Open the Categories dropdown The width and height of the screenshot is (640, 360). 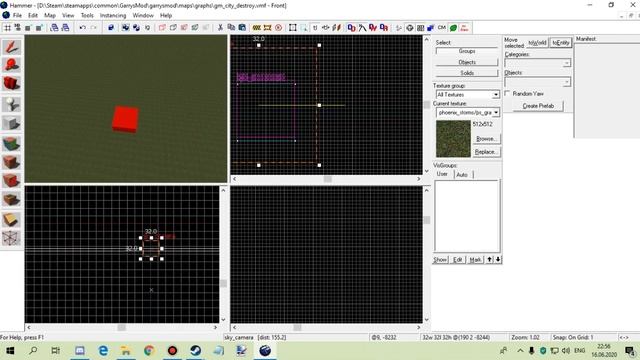pos(538,63)
